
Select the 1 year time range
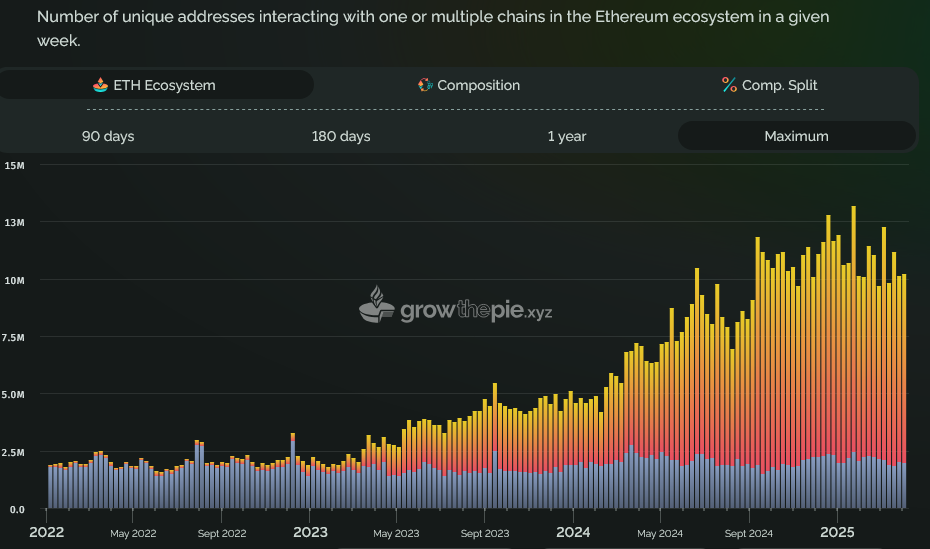pyautogui.click(x=567, y=136)
